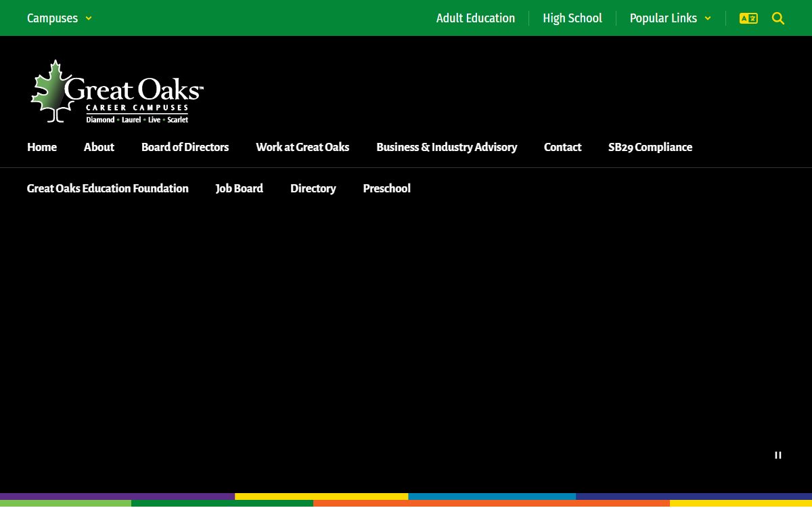Screen dimensions: 812x508
Task: Open the Campuses dropdown menu
Action: click(x=59, y=18)
